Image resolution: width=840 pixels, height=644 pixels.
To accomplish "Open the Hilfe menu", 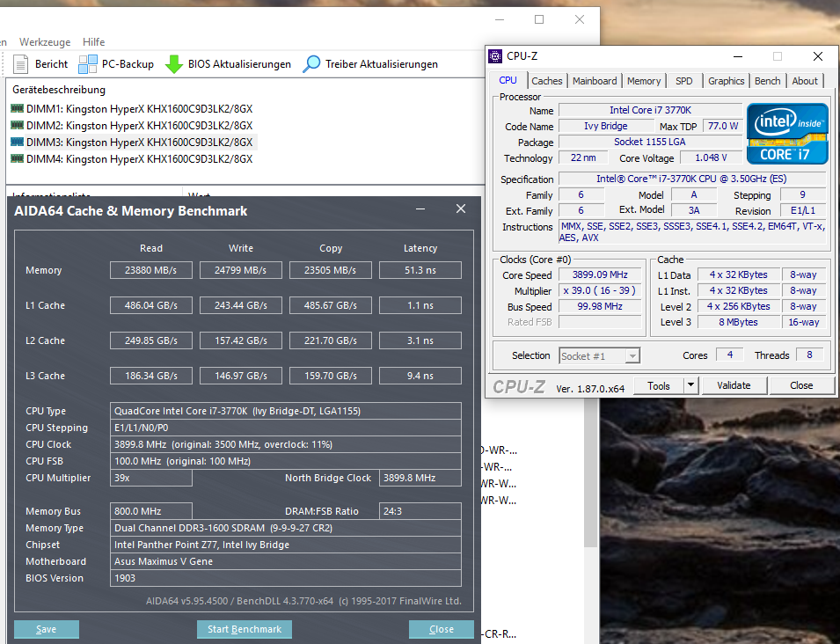I will (94, 42).
